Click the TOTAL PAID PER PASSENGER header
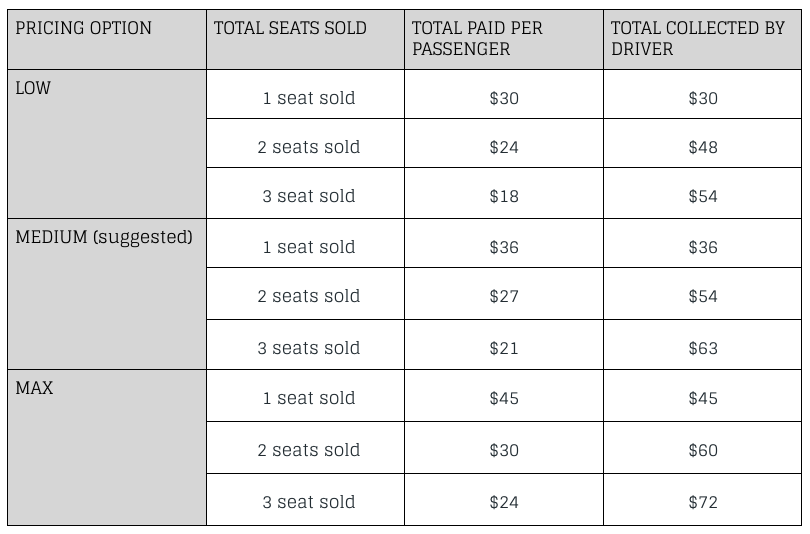The image size is (810, 534). [x=477, y=38]
